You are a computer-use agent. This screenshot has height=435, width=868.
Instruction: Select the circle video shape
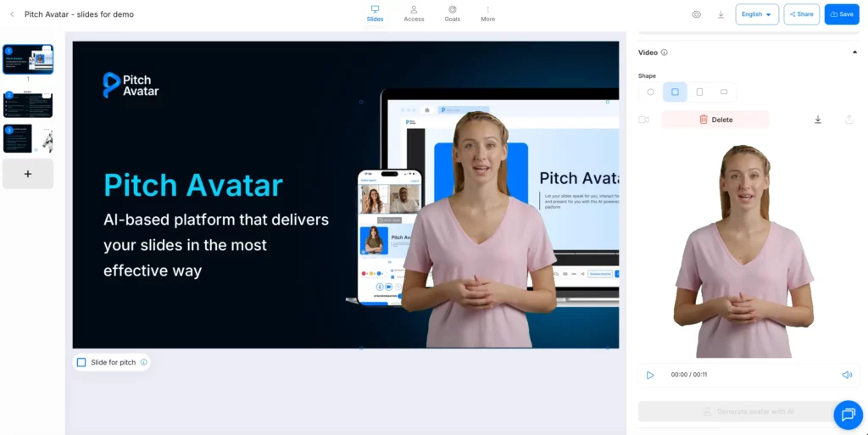click(x=651, y=92)
